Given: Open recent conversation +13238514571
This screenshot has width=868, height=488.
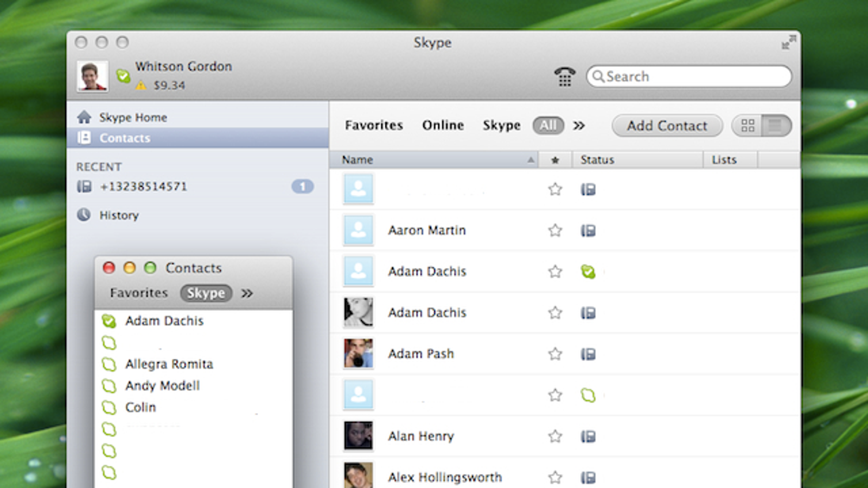Looking at the screenshot, I should point(143,187).
